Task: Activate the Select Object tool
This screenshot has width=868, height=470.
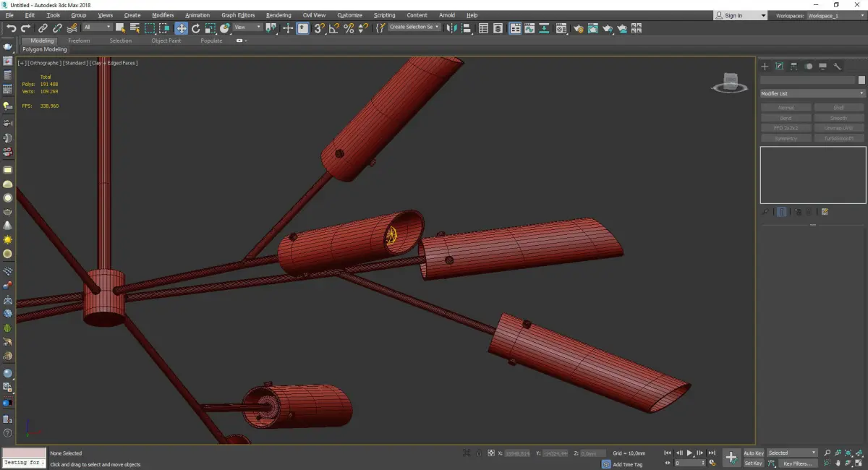Action: 120,28
